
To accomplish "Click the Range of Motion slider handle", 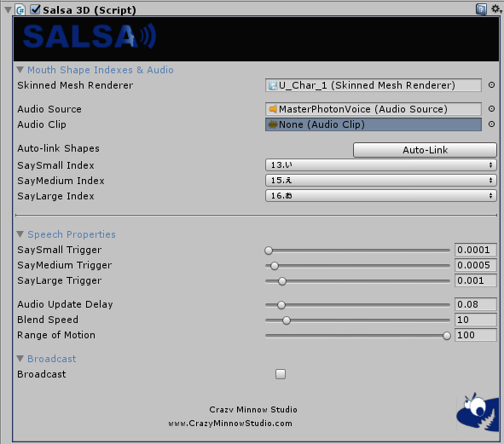I will tap(447, 336).
